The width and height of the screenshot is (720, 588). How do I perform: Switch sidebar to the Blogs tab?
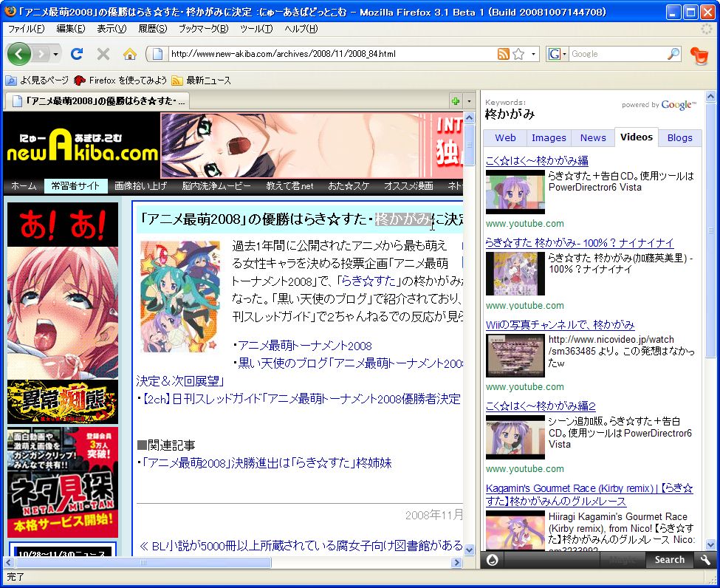679,138
